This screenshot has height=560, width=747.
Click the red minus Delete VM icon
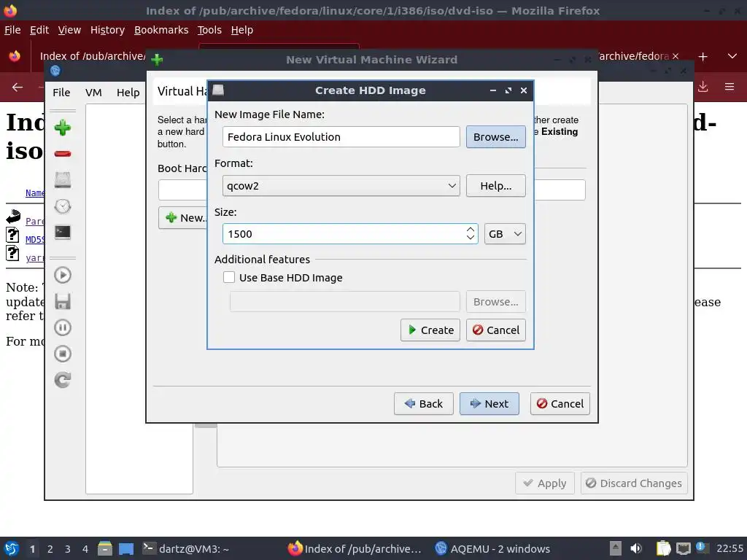[x=63, y=154]
